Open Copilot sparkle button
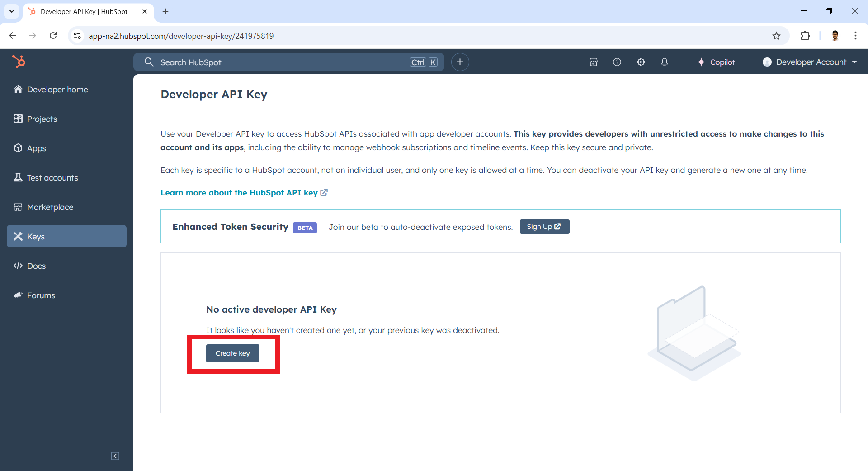The image size is (868, 471). [x=716, y=62]
